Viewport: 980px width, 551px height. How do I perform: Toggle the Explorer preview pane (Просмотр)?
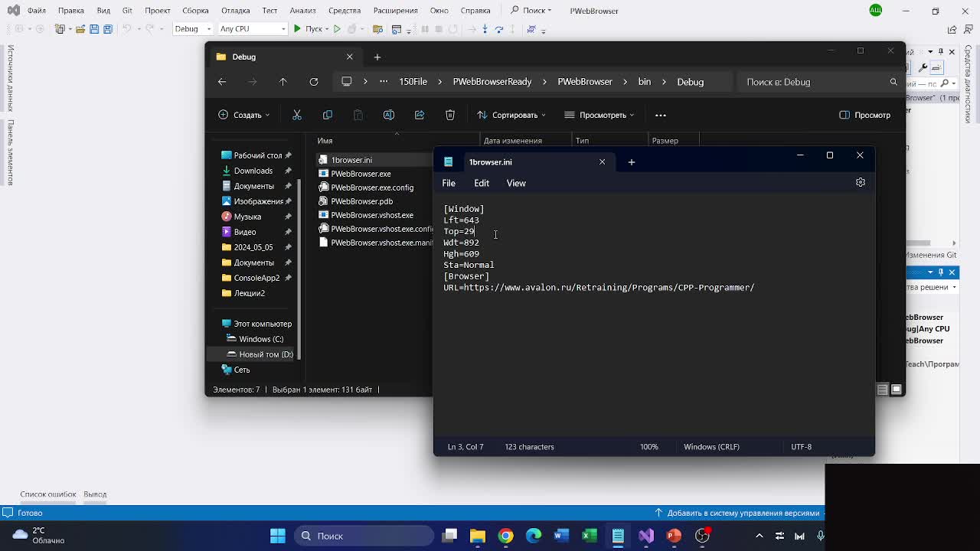coord(864,115)
